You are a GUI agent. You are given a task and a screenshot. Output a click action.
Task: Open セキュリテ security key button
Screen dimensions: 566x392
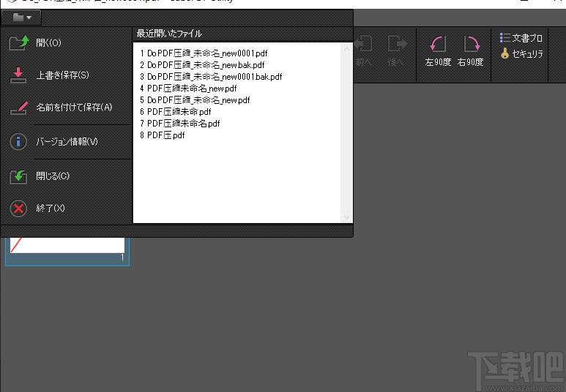click(521, 53)
